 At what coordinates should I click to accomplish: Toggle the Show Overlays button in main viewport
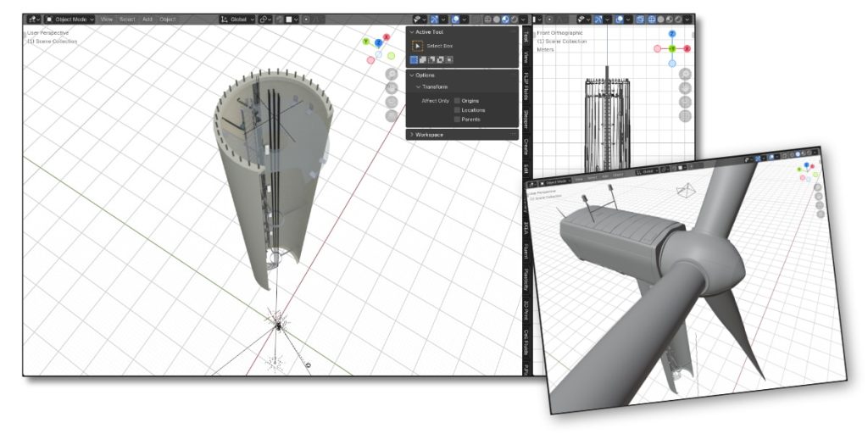[455, 19]
